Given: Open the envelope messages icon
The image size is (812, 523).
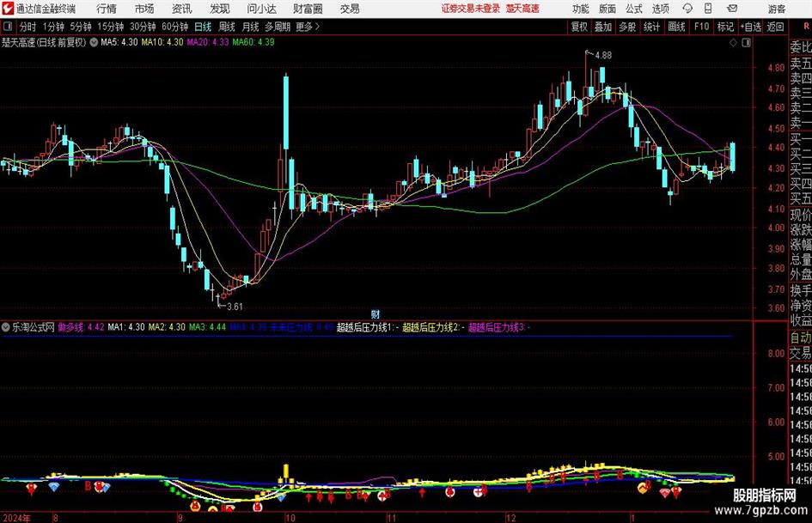Looking at the screenshot, I should pos(732,9).
